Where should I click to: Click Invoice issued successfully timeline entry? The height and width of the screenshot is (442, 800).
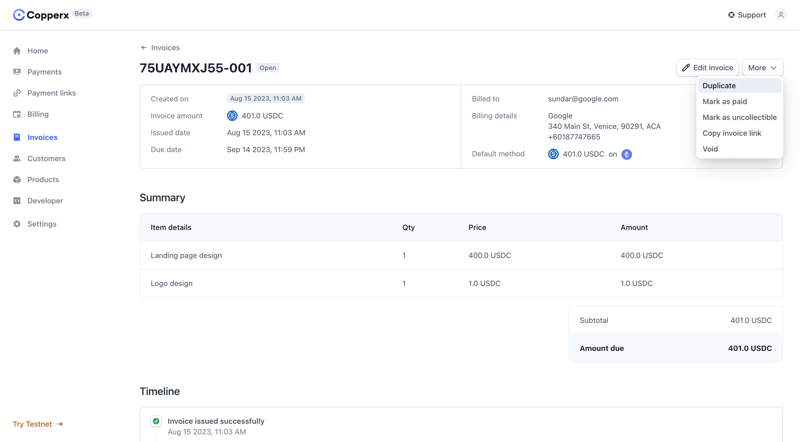216,421
